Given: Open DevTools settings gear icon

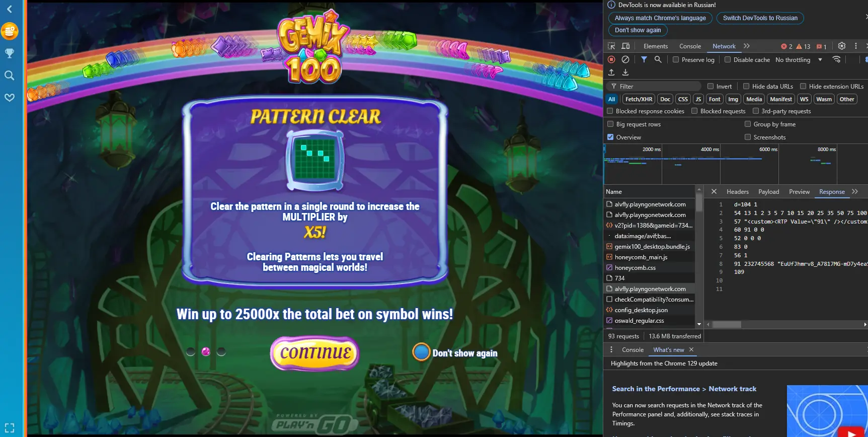Looking at the screenshot, I should click(x=842, y=46).
